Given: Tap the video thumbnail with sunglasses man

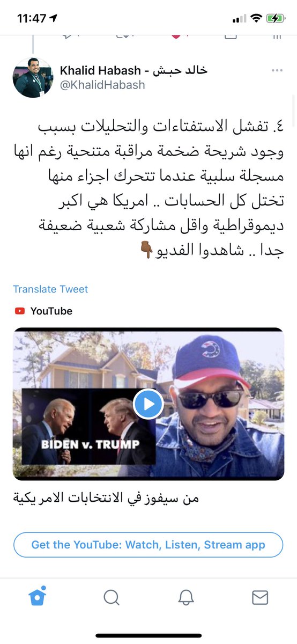Looking at the screenshot, I should click(148, 404).
